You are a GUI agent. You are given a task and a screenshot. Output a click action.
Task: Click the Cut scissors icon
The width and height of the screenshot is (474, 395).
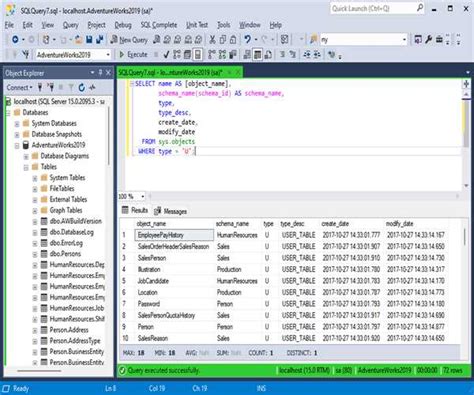212,40
